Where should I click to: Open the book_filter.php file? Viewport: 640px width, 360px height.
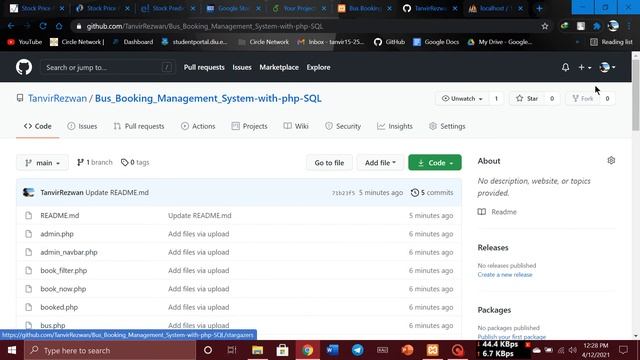64,271
